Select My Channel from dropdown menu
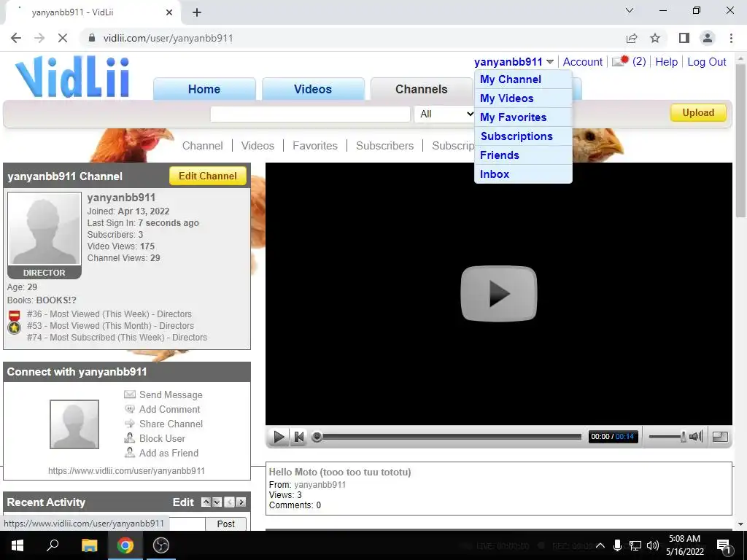Image resolution: width=747 pixels, height=560 pixels. tap(523, 79)
